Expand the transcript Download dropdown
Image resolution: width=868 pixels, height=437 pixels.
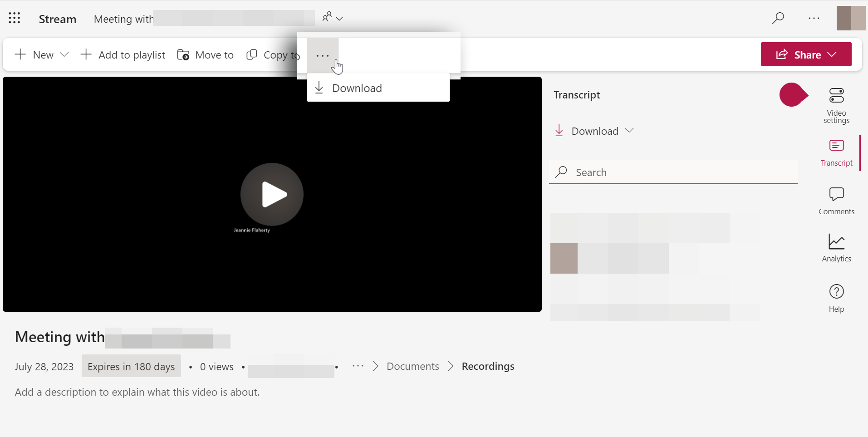click(594, 131)
